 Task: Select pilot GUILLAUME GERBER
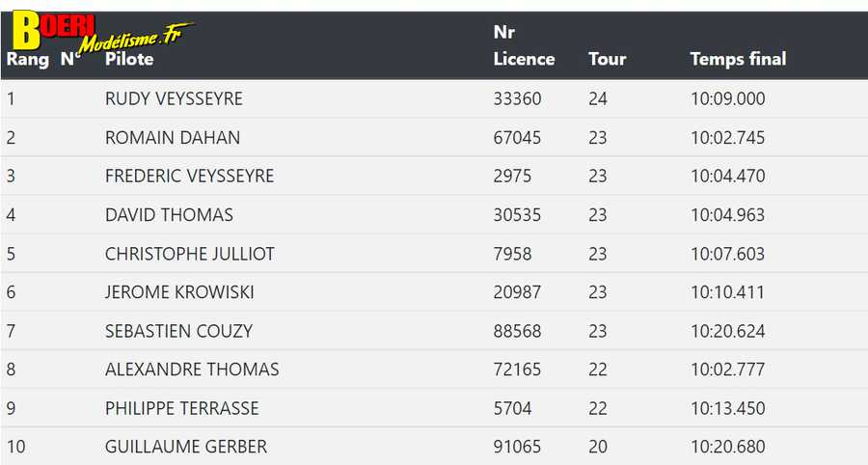click(186, 447)
